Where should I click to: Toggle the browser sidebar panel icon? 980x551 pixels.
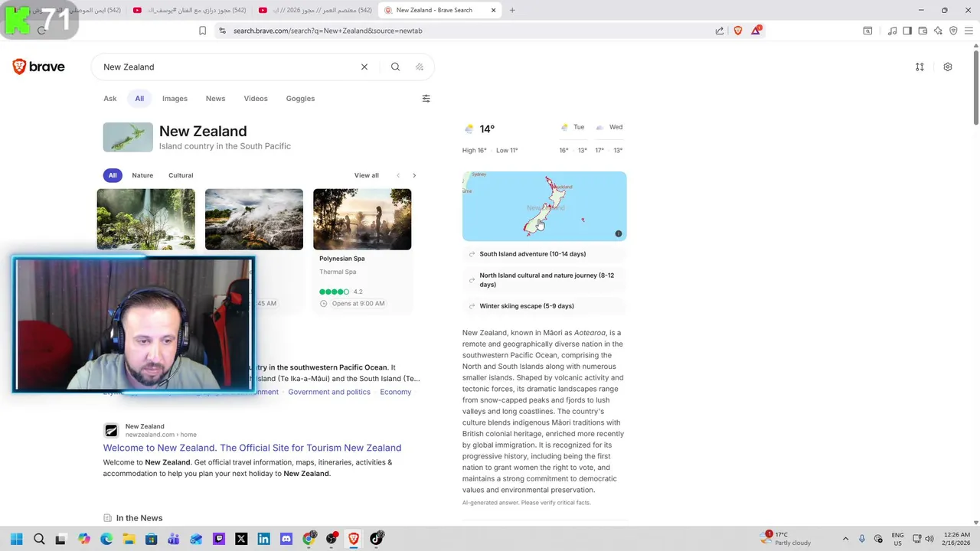click(907, 31)
